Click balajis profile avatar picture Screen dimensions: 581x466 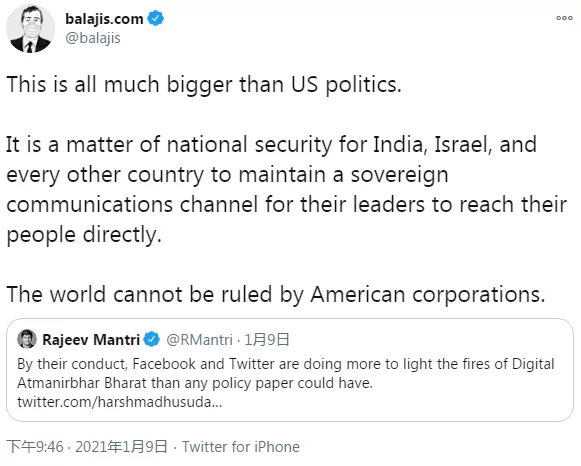[x=30, y=29]
